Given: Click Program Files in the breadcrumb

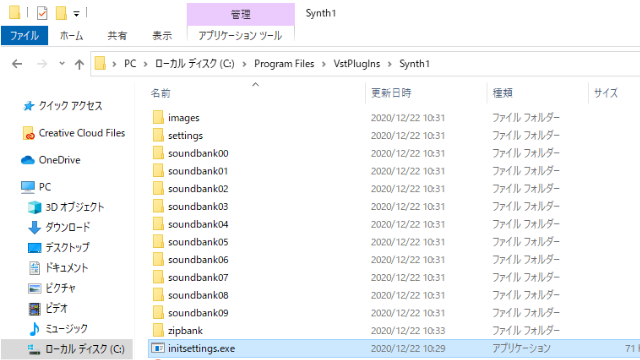Looking at the screenshot, I should pyautogui.click(x=284, y=64).
